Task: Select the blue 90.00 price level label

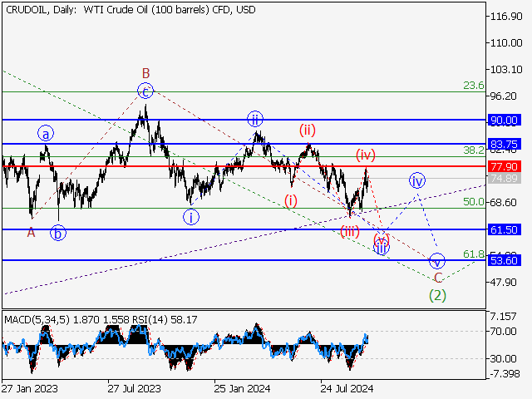Action: tap(505, 120)
